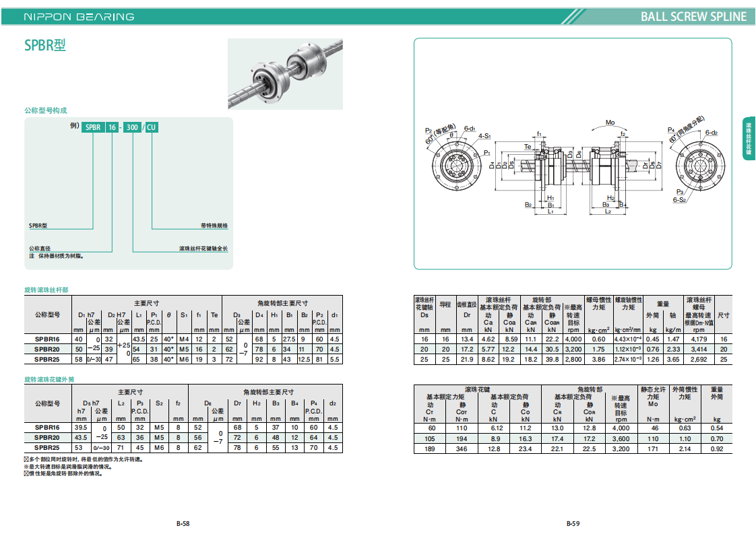Click the 带特殊规格 label
Viewport: 756px width, 534px height.
coord(214,226)
